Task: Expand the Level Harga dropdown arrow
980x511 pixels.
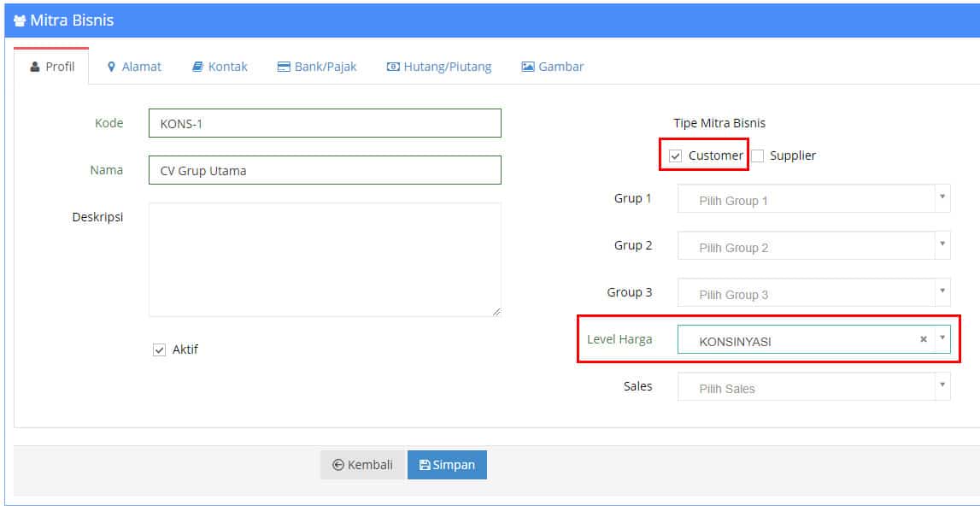Action: 942,338
